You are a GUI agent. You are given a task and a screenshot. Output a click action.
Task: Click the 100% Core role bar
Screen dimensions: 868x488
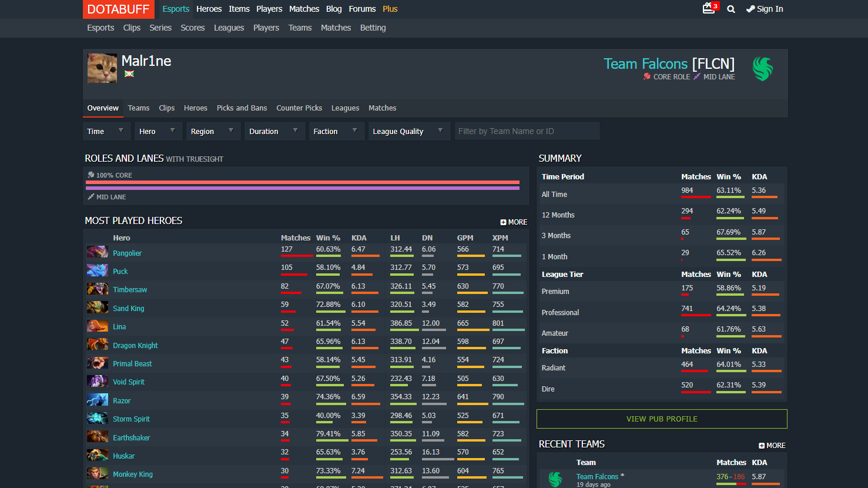click(303, 182)
